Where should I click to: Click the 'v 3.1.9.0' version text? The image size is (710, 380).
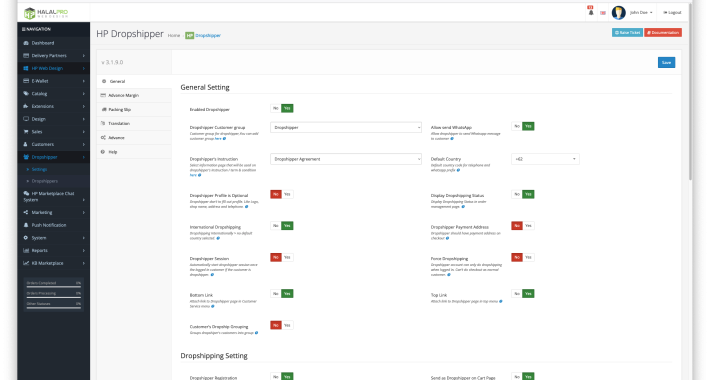pos(112,63)
